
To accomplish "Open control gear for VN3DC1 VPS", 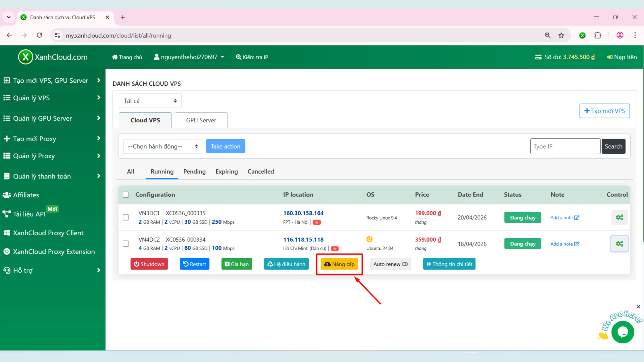I will (x=619, y=217).
